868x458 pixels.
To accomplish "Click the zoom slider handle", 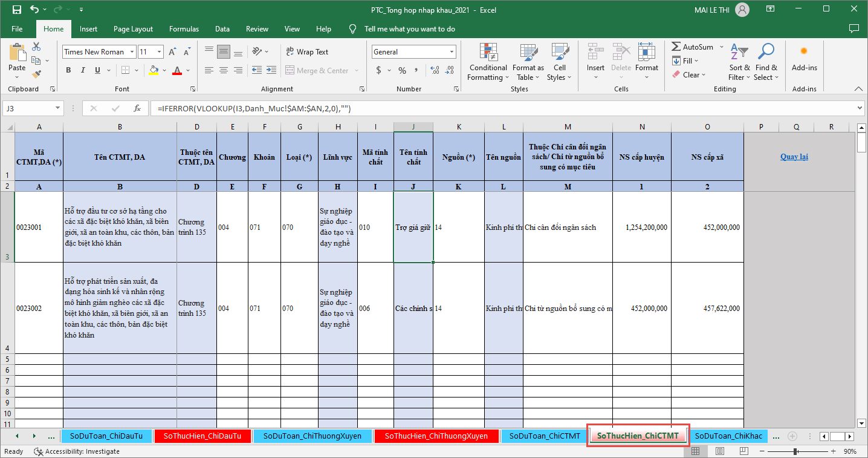I will click(x=794, y=451).
